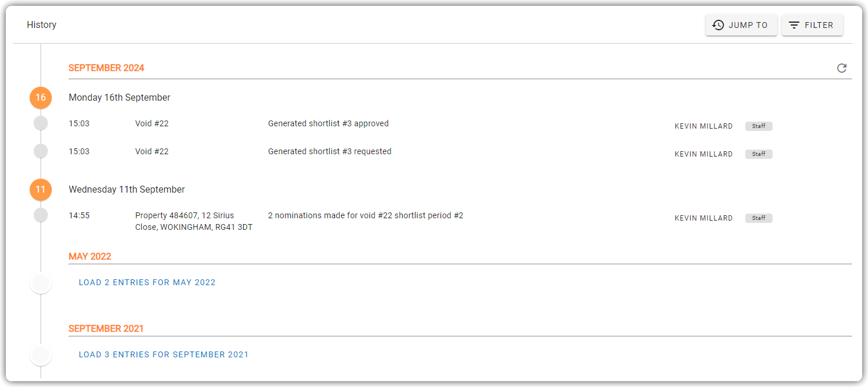Screen dimensions: 868x387
Task: Click grey dot for shortlist #3 approved
Action: pyautogui.click(x=41, y=123)
